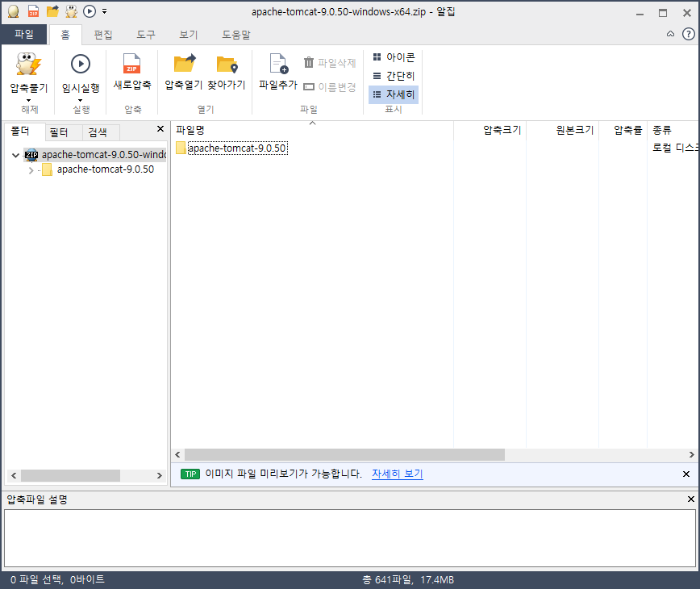
Task: Close the TIP notification bar
Action: [686, 474]
